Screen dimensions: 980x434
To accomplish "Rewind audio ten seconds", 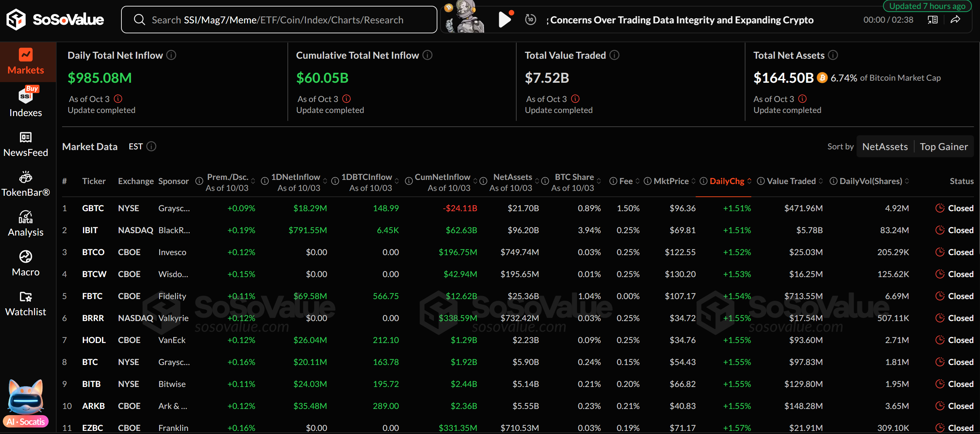I will point(530,20).
